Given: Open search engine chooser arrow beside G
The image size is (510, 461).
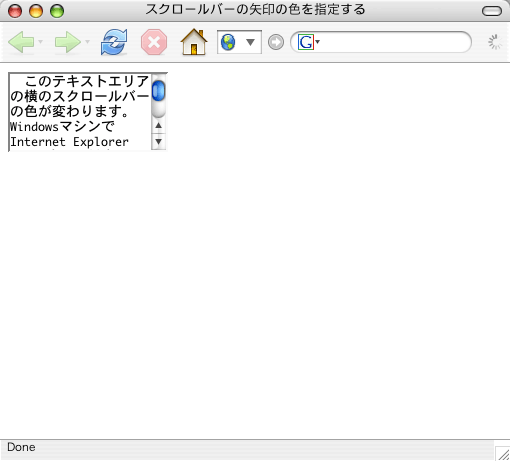Looking at the screenshot, I should [318, 42].
